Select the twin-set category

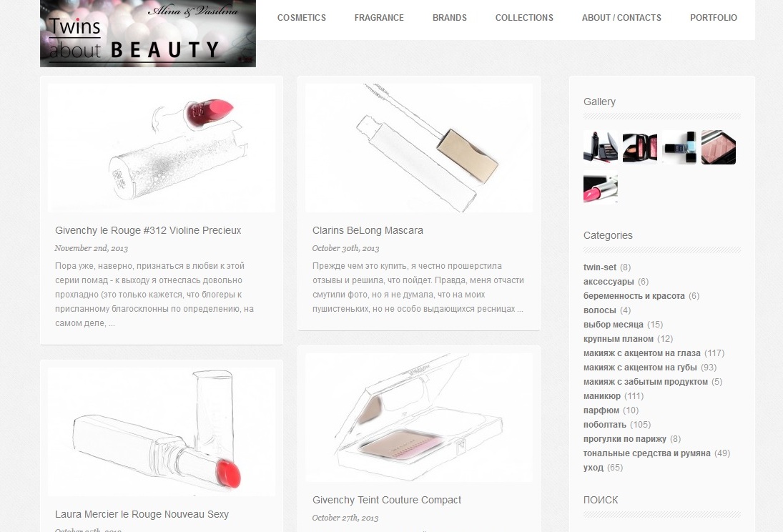(x=600, y=267)
